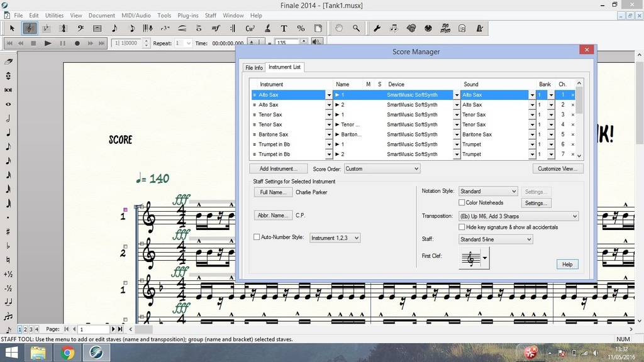Image resolution: width=644 pixels, height=362 pixels.
Task: Choose the Expression (mf) tool
Action: [x=216, y=28]
